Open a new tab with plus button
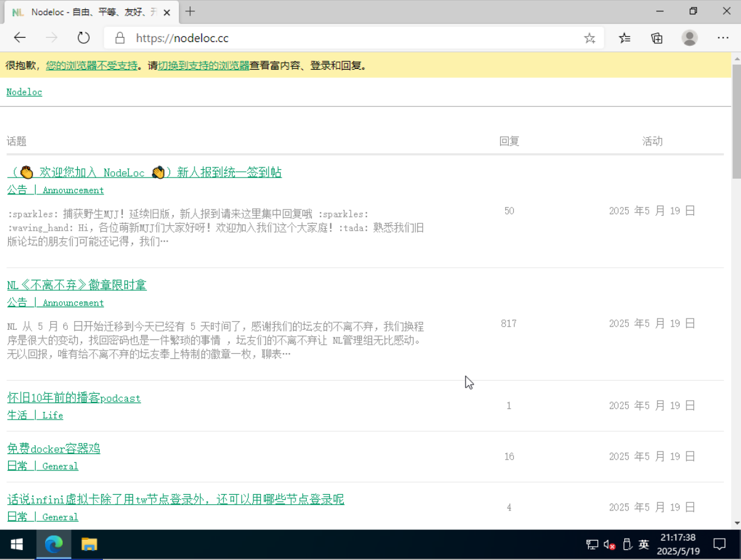The width and height of the screenshot is (741, 560). tap(190, 11)
